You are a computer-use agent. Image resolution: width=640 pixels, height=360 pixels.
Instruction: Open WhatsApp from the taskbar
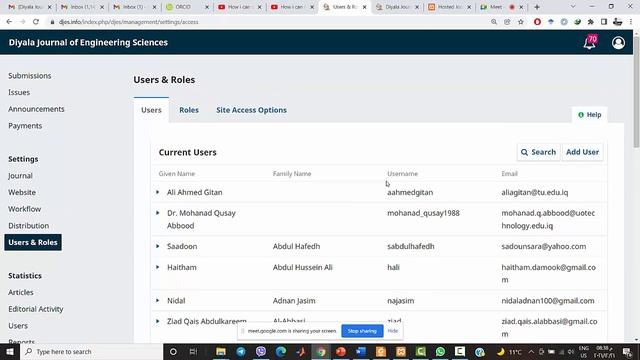click(440, 351)
